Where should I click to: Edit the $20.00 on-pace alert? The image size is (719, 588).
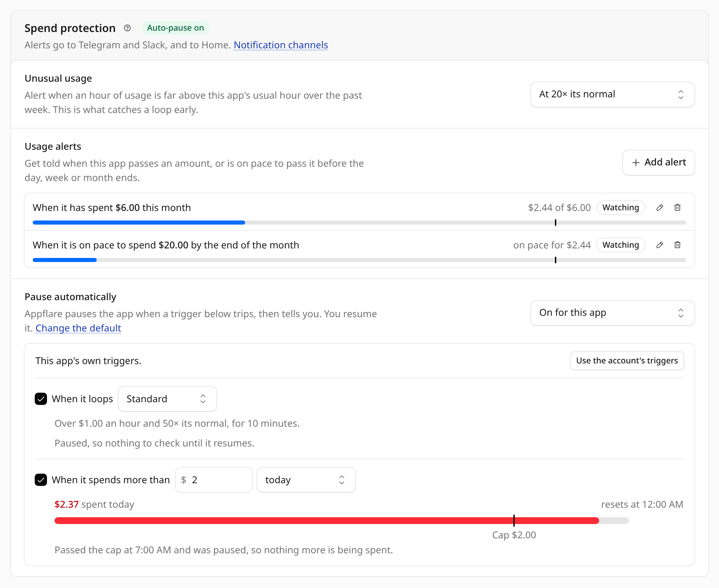pos(660,245)
